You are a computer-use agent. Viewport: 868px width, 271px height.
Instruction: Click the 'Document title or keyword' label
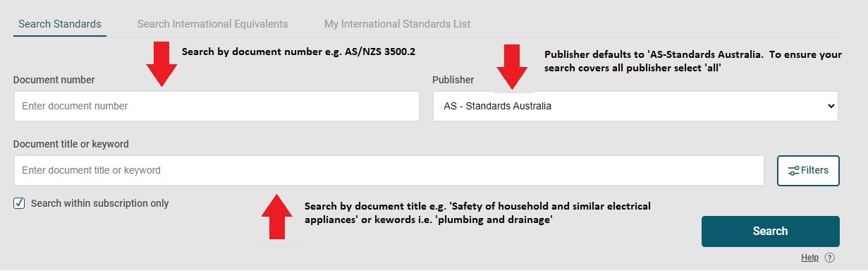click(x=71, y=144)
